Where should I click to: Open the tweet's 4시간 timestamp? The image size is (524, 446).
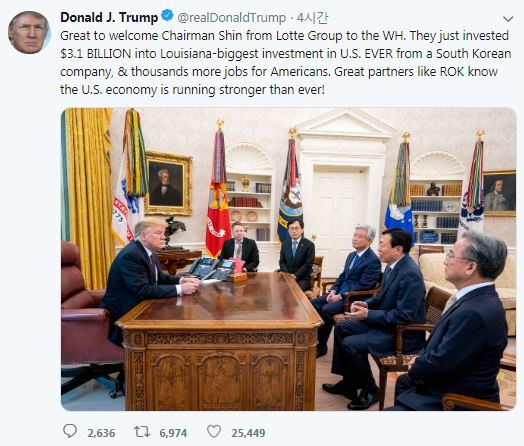click(312, 18)
